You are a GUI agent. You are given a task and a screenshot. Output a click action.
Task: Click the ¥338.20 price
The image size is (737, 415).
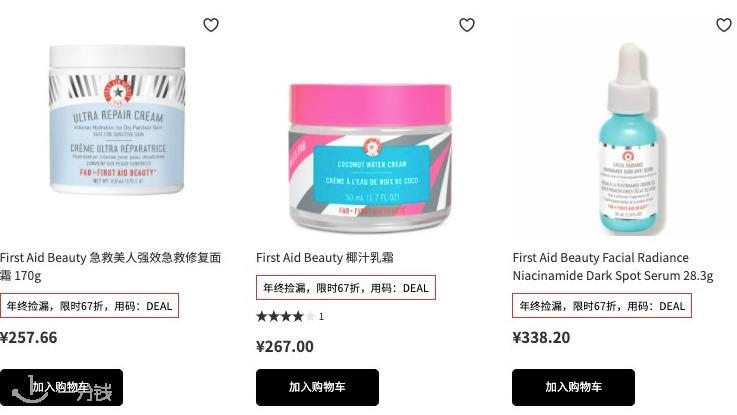pyautogui.click(x=541, y=337)
